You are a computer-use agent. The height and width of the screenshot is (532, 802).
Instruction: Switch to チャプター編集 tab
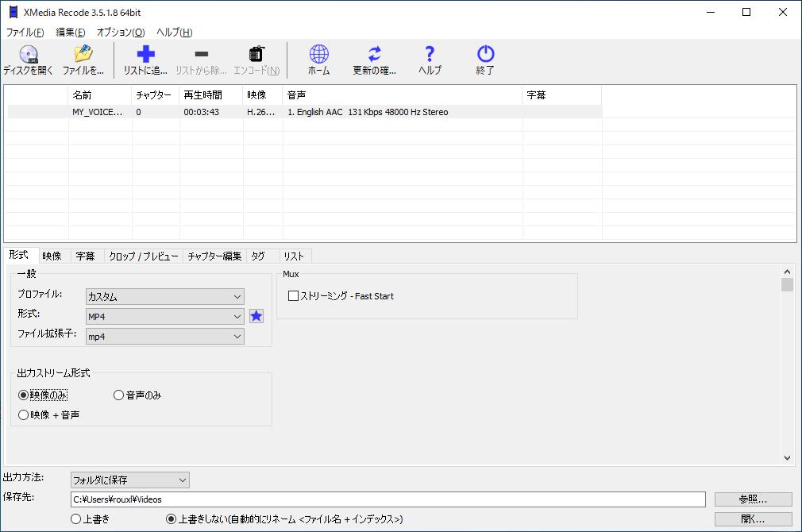(x=214, y=256)
